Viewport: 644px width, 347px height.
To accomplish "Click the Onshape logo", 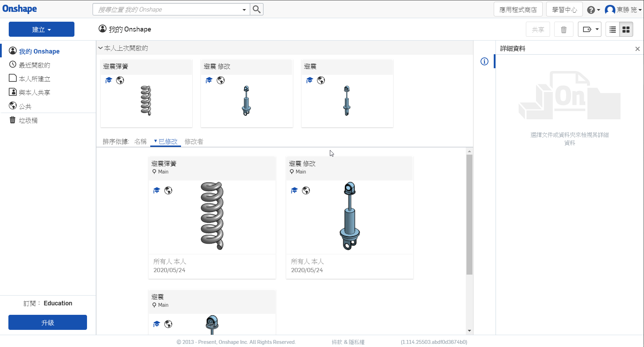I will tap(20, 9).
